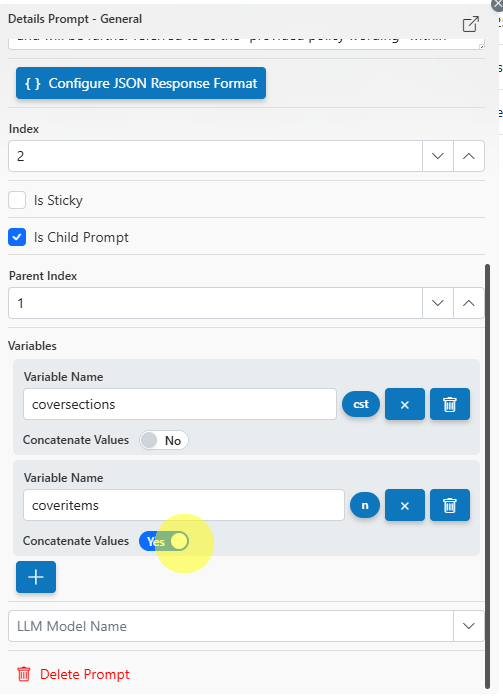
Task: Click trash icon for coveritems variable
Action: 450,505
